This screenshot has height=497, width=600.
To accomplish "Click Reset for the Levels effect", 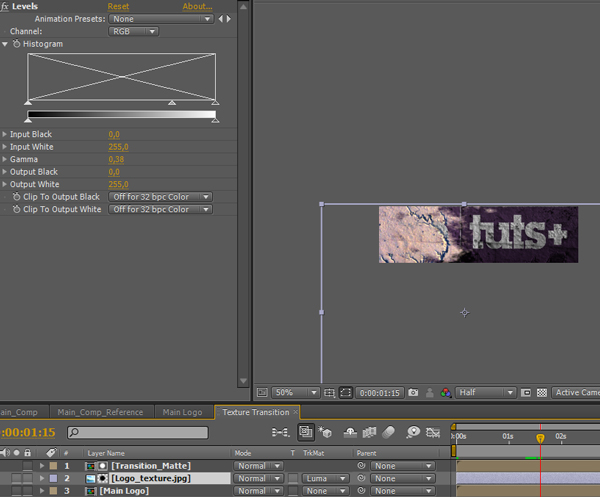I will 118,6.
